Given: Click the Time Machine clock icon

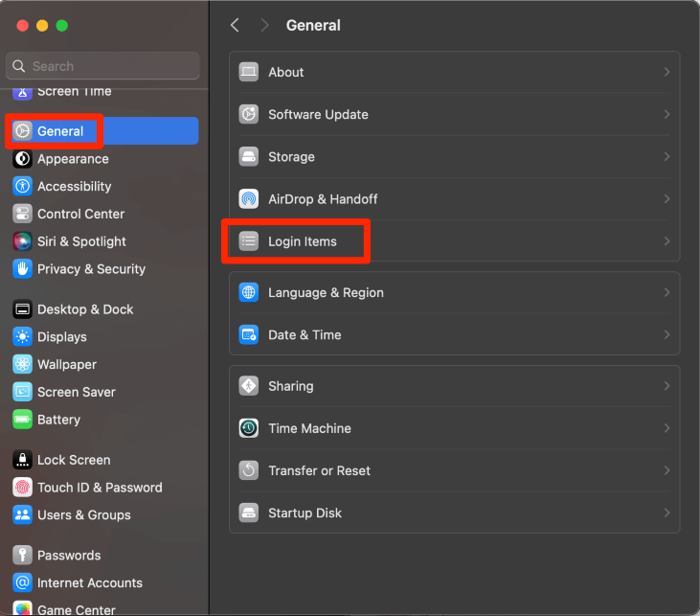Looking at the screenshot, I should click(x=249, y=428).
